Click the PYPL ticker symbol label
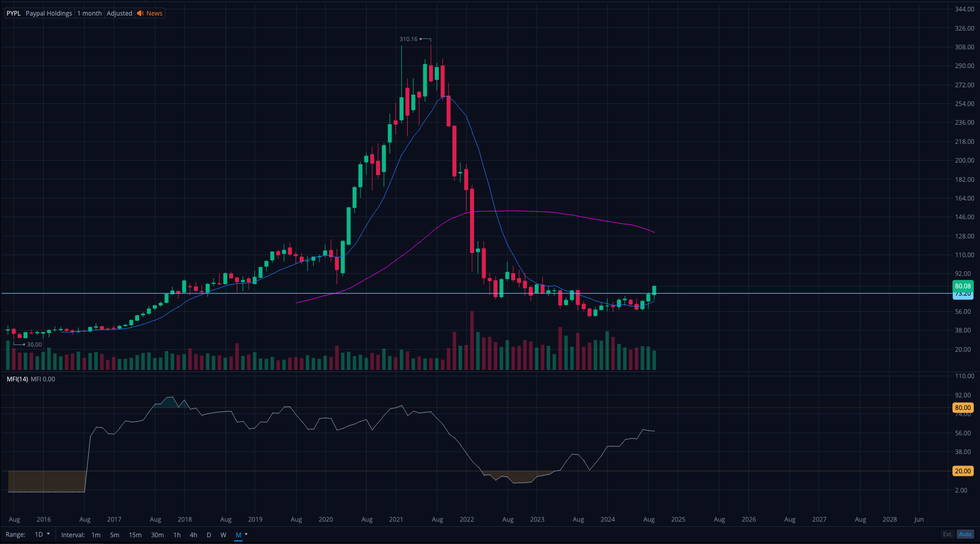Image resolution: width=980 pixels, height=544 pixels. [x=14, y=14]
